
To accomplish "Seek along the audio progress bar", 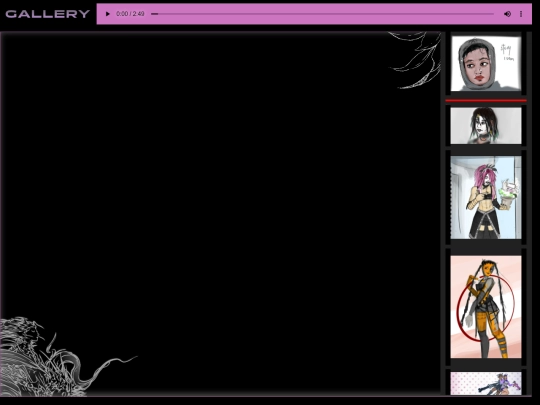I will 322,14.
